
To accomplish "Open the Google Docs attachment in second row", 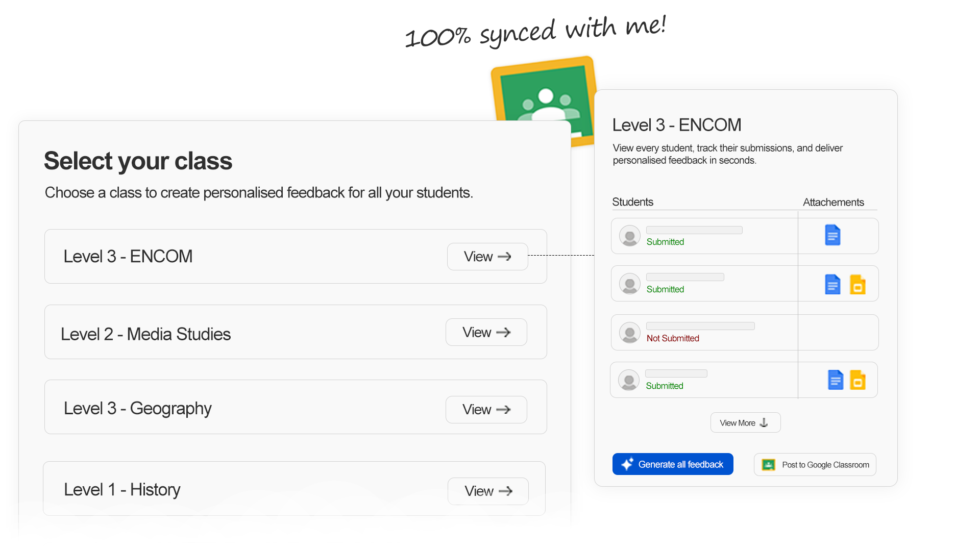I will [x=832, y=285].
